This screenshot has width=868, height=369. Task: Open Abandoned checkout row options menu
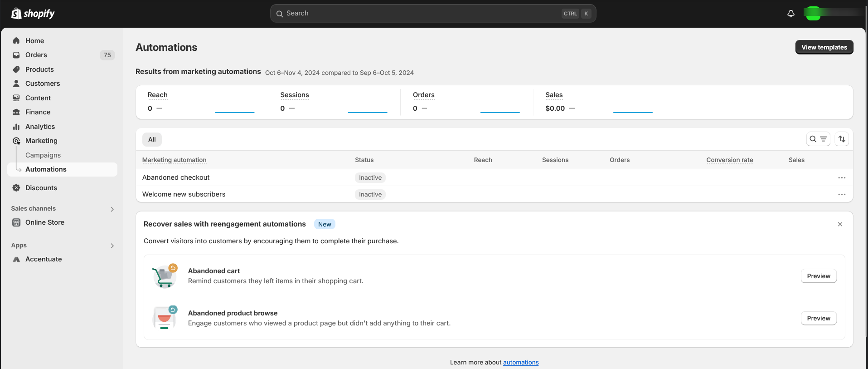(842, 177)
